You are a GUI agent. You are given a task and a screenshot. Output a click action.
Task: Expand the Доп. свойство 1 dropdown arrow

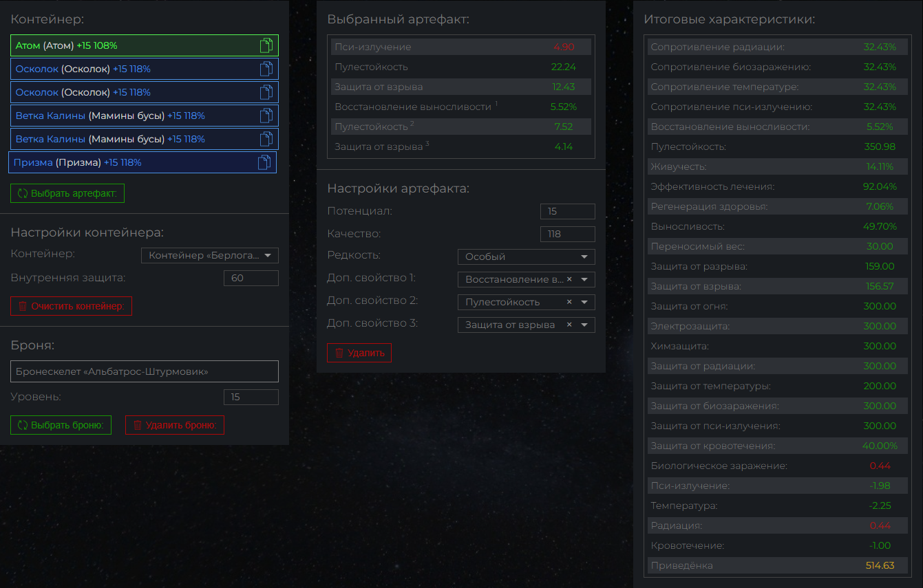[584, 280]
